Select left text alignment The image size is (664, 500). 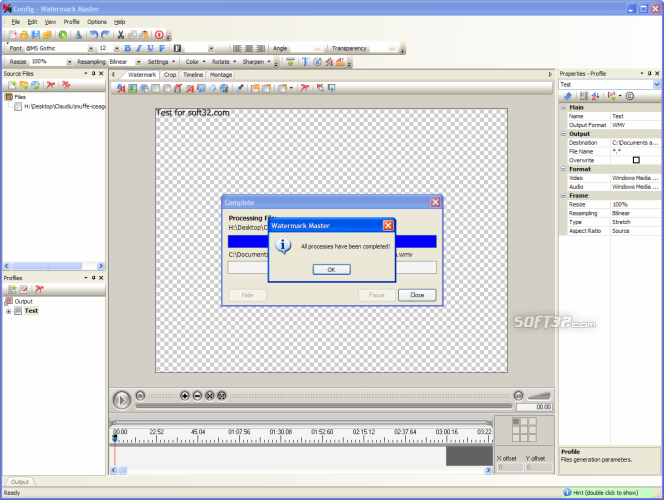tap(237, 48)
